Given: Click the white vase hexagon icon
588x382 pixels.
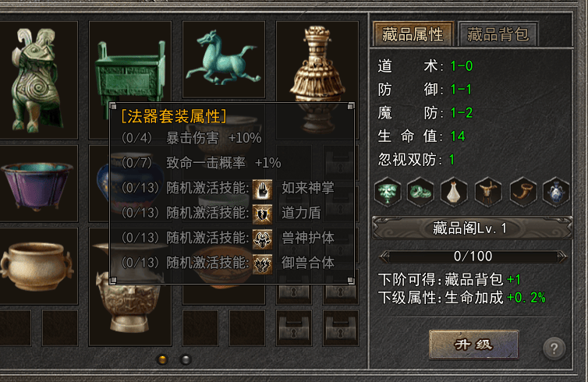Looking at the screenshot, I should point(454,193).
